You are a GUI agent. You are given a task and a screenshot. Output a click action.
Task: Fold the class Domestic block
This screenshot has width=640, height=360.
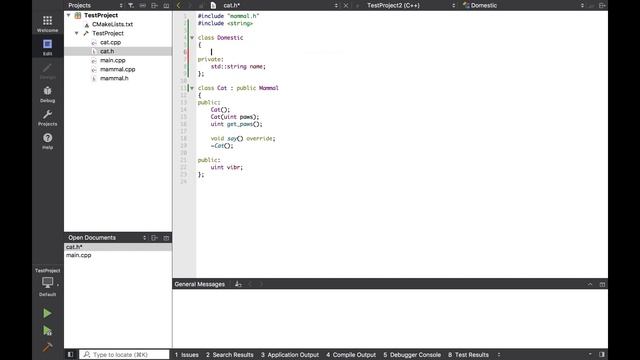pos(192,38)
